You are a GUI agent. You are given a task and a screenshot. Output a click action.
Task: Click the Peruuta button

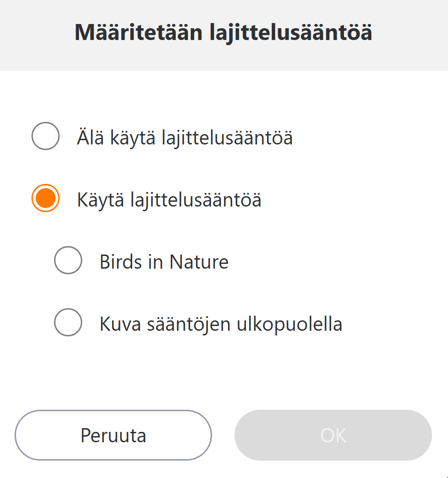coord(113,435)
